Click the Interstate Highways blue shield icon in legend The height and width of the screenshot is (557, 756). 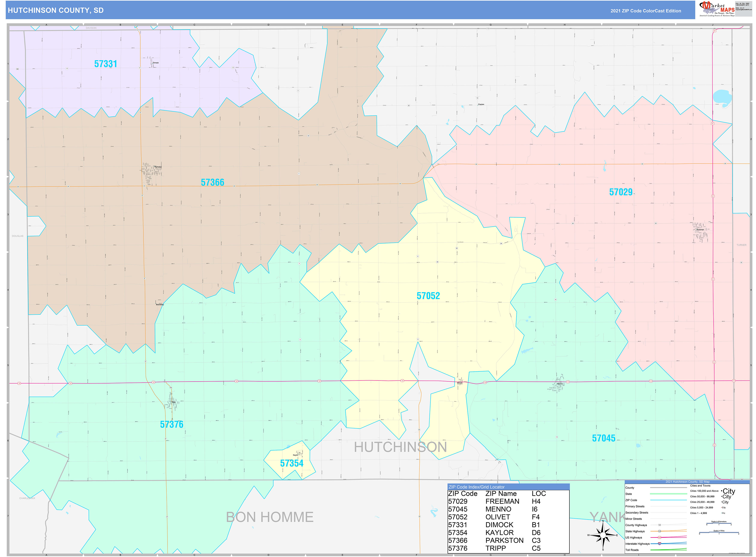pos(660,544)
